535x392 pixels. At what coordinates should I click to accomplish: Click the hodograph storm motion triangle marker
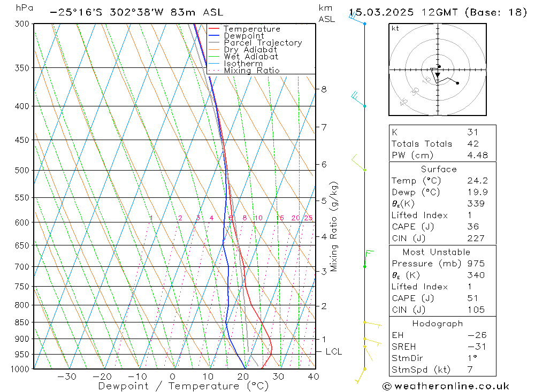pyautogui.click(x=438, y=75)
